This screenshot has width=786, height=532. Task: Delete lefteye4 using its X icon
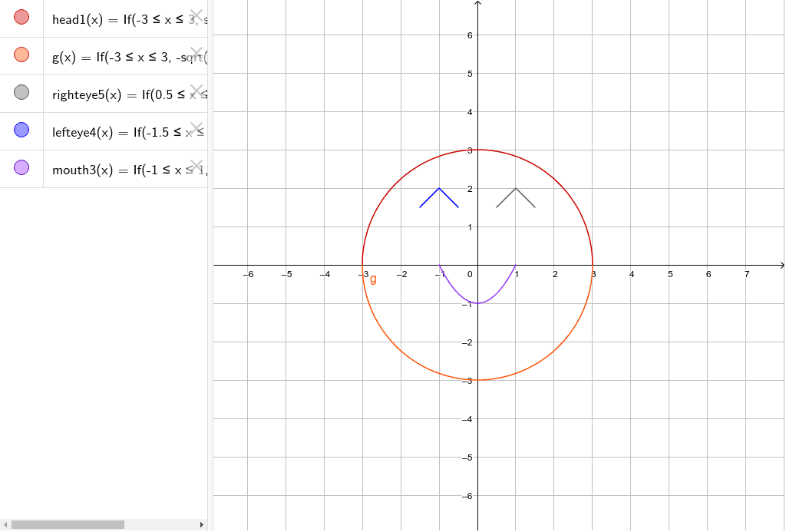198,129
